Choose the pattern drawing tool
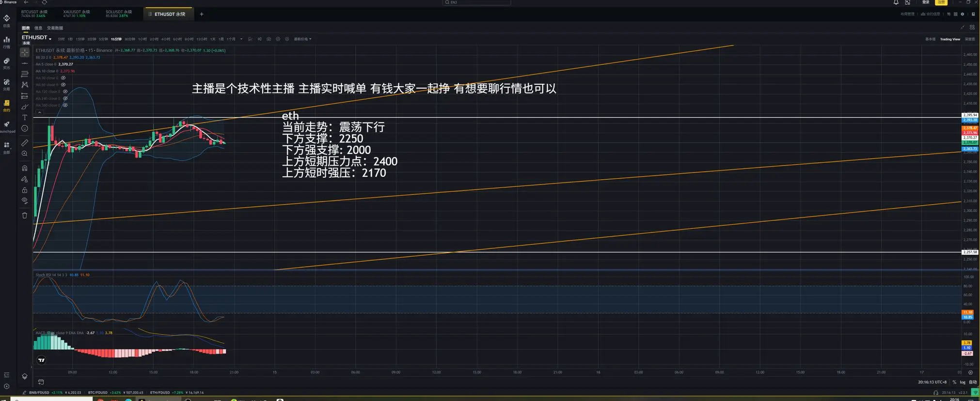Viewport: 980px width, 401px height. point(25,85)
